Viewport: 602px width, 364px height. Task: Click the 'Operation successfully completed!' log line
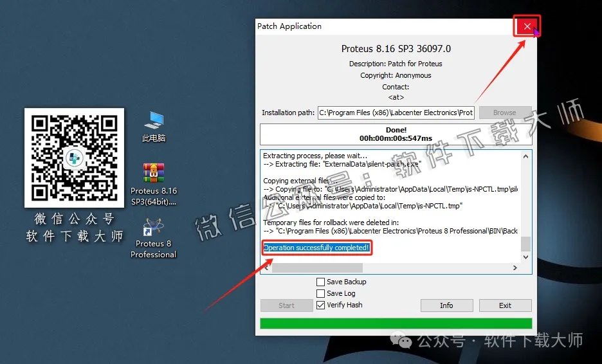pyautogui.click(x=316, y=248)
